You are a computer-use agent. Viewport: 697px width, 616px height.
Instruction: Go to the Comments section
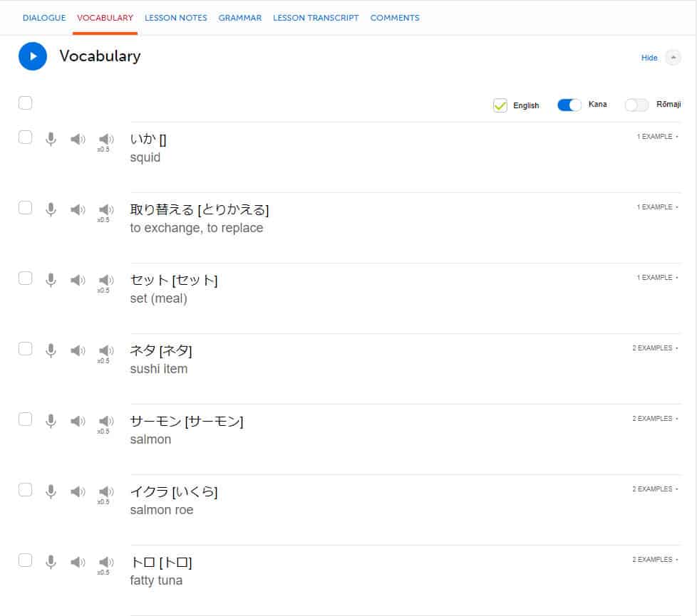395,18
